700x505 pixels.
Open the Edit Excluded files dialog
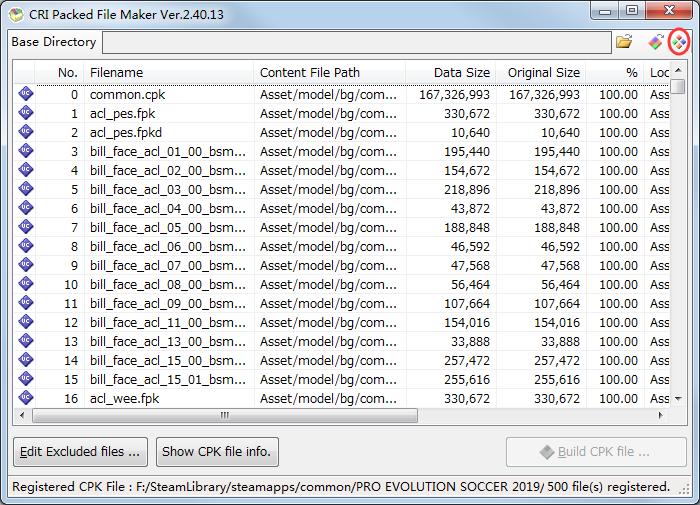(x=80, y=452)
